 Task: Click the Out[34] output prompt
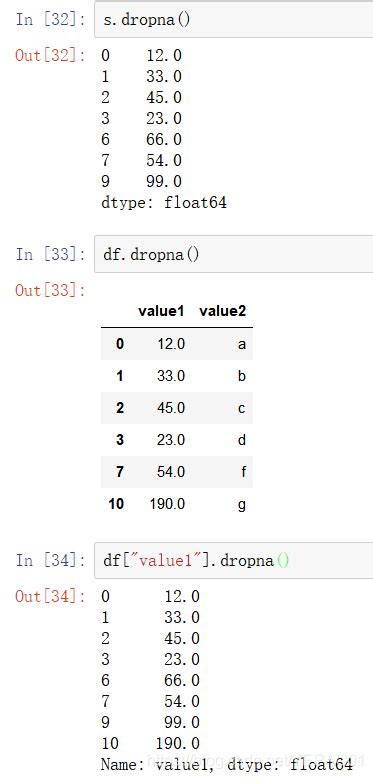[51, 596]
